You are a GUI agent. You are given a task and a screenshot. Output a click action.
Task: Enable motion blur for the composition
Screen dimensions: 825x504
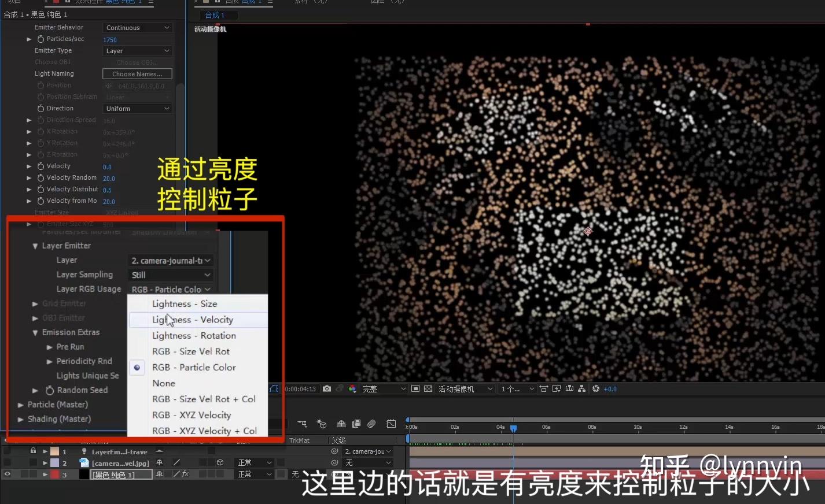(371, 424)
